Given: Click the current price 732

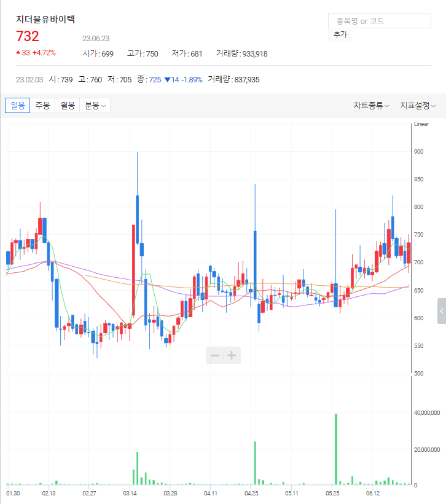Looking at the screenshot, I should (28, 36).
